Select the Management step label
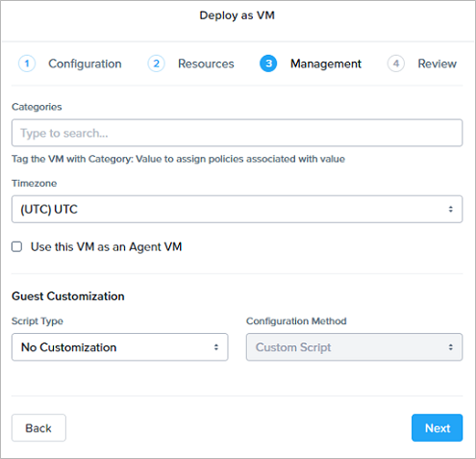The width and height of the screenshot is (476, 459). pos(326,64)
